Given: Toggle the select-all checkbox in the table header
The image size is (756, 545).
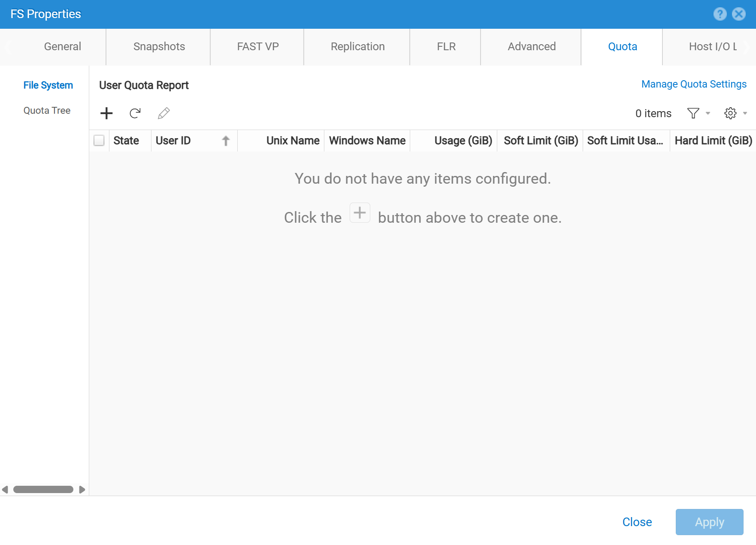Looking at the screenshot, I should [x=99, y=140].
